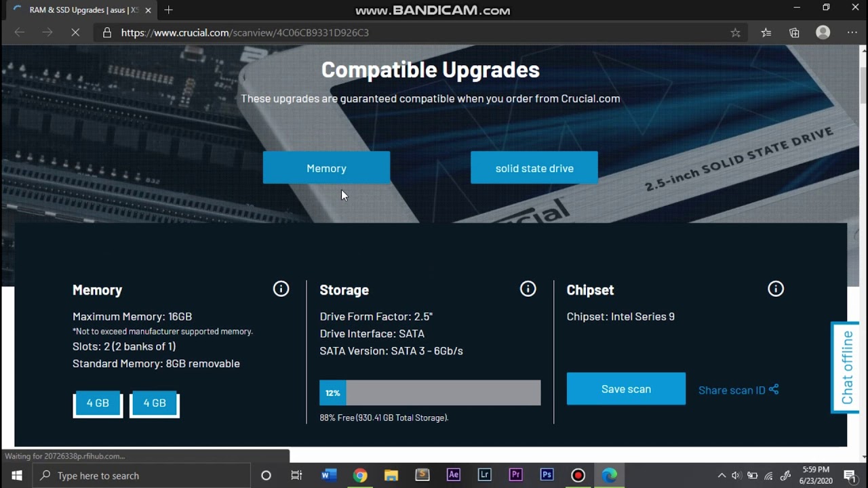This screenshot has width=868, height=488.
Task: Open the Chat offline side tab
Action: click(x=846, y=367)
